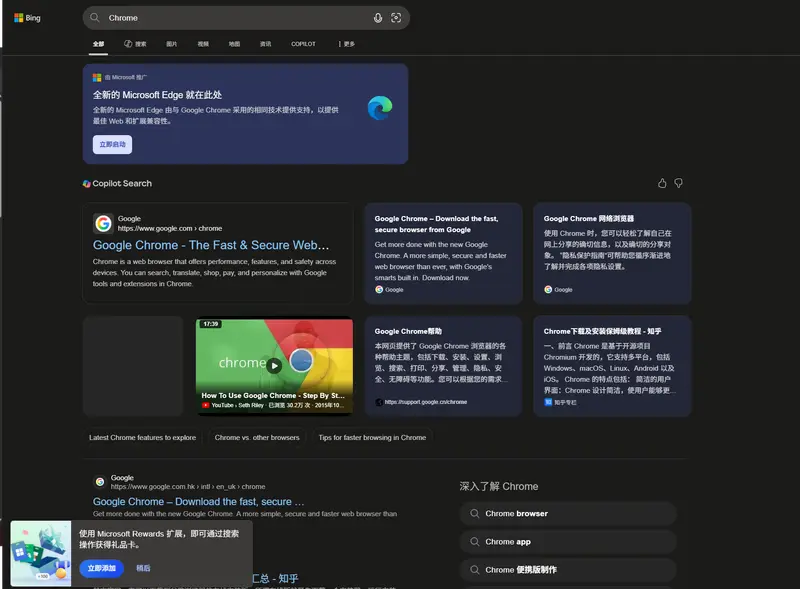Click the Copilot Search sparkle icon
The width and height of the screenshot is (800, 589).
pos(86,183)
